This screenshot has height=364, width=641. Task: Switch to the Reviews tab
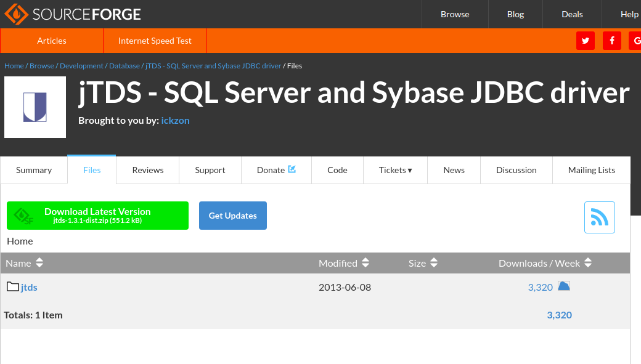point(147,170)
